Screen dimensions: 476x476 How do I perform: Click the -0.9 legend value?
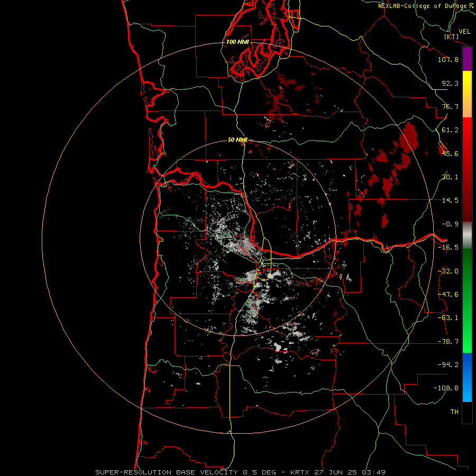(450, 224)
